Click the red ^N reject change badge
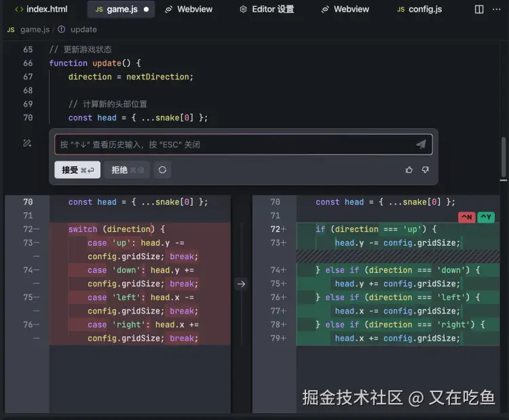Screen dimensions: 509x420 467,217
